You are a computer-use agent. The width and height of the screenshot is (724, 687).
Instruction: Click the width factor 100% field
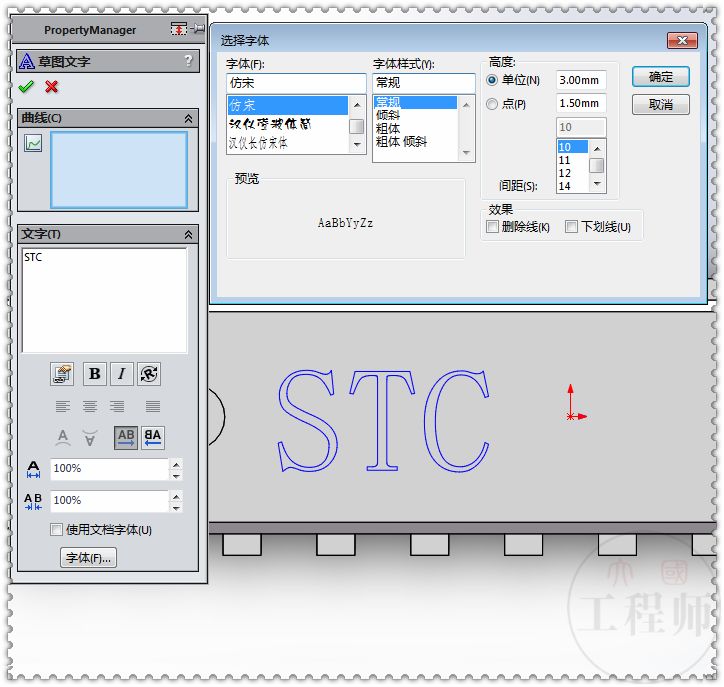[109, 469]
